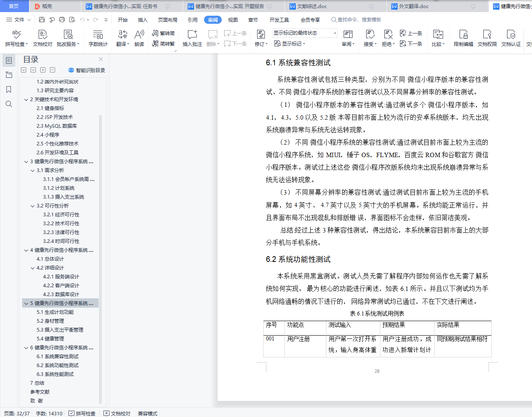Click the 查找命令、搜索模板 search field
The width and height of the screenshot is (532, 417).
(356, 20)
